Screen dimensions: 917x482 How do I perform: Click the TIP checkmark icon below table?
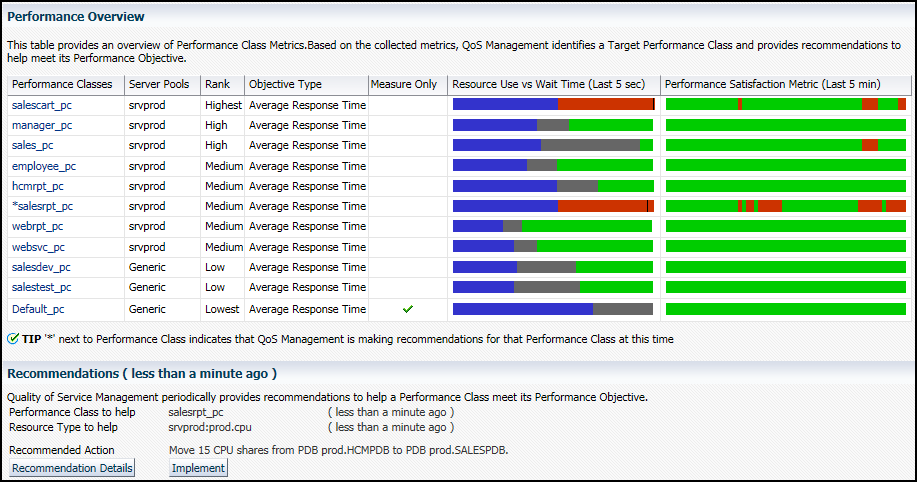coord(13,339)
